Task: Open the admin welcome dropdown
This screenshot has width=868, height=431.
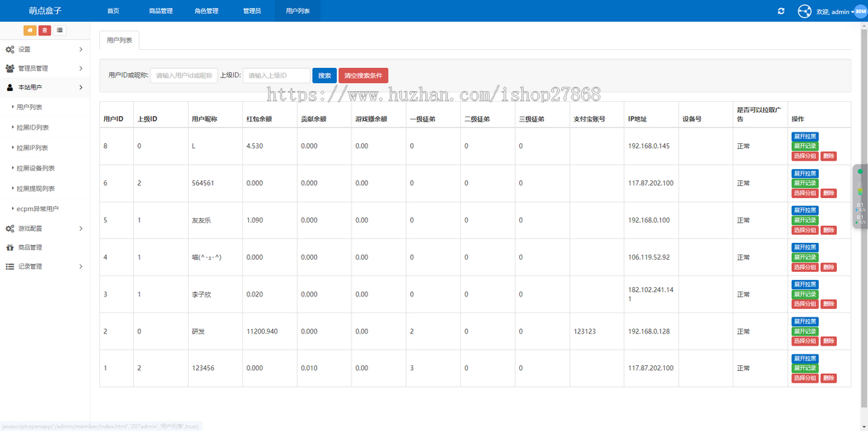Action: click(835, 12)
